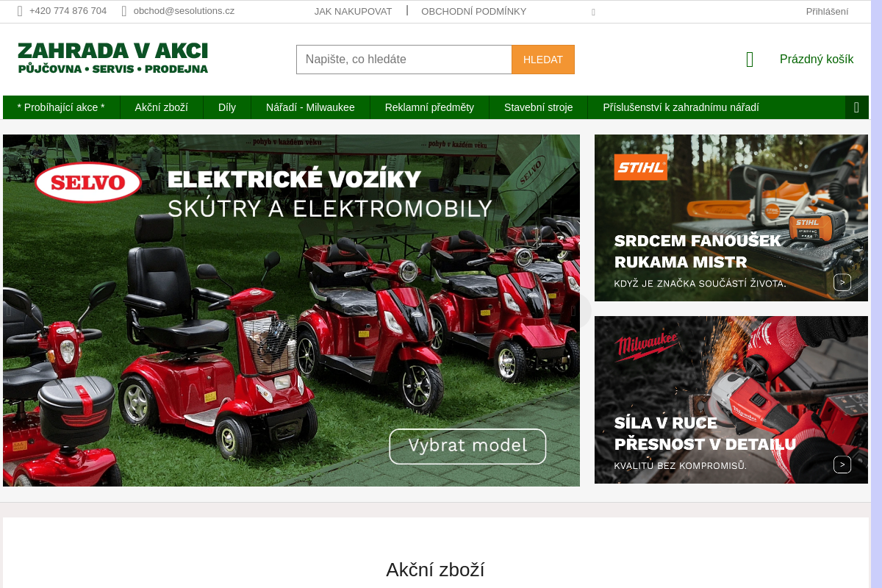Screen dimensions: 882x588
Task: Open the 'Reklamní předměty' category
Action: point(429,107)
